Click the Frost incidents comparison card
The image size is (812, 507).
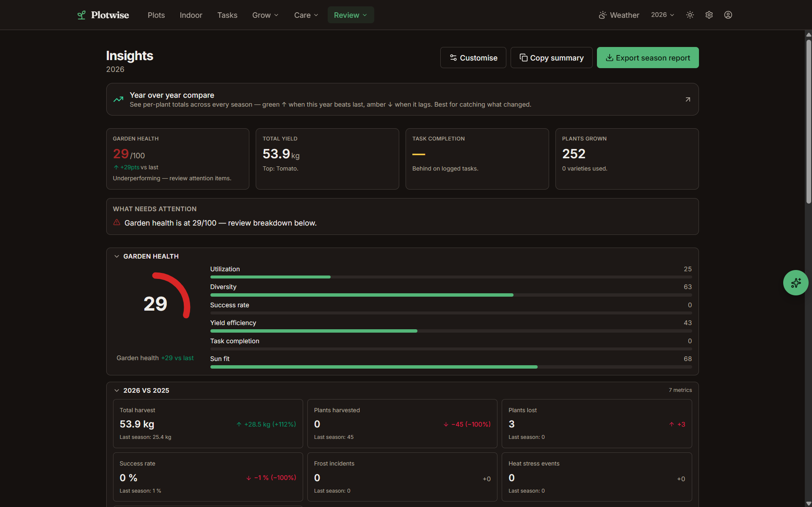402,477
